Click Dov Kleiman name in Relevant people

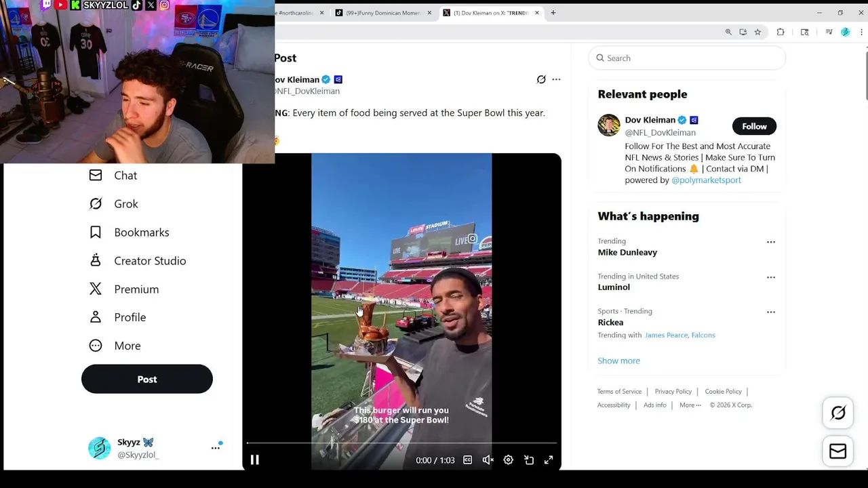click(650, 120)
